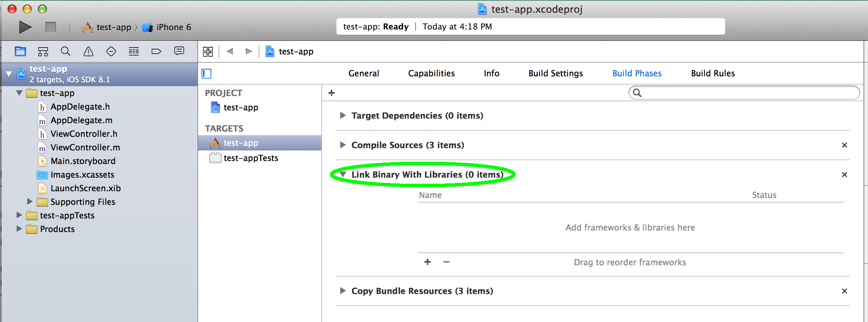The height and width of the screenshot is (322, 868).
Task: Select test-app under PROJECT
Action: pyautogui.click(x=234, y=107)
